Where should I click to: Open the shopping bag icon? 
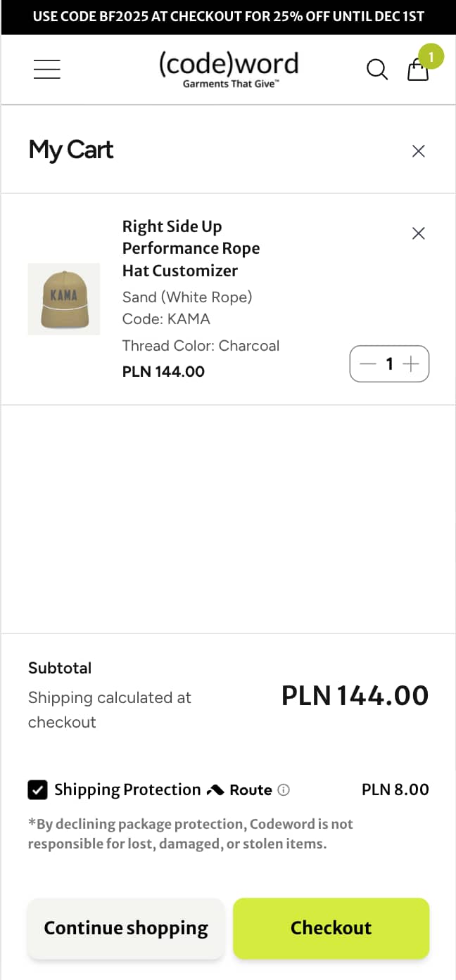[417, 70]
